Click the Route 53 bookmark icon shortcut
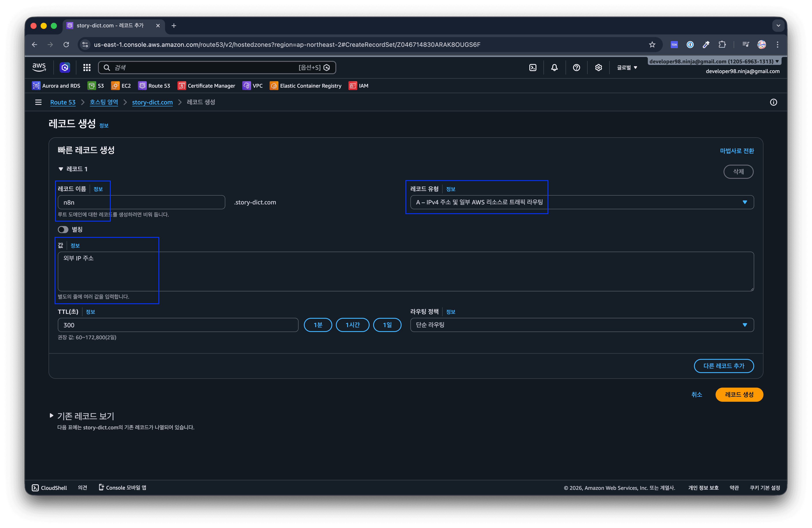 pyautogui.click(x=142, y=86)
